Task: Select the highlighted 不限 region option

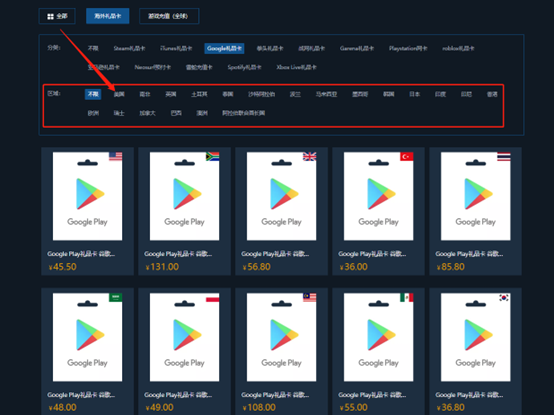Action: tap(93, 94)
